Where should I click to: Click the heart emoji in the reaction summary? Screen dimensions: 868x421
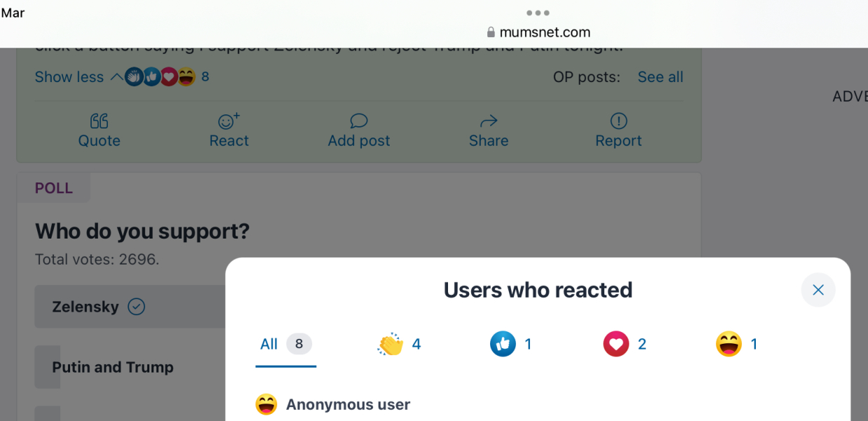tap(168, 76)
